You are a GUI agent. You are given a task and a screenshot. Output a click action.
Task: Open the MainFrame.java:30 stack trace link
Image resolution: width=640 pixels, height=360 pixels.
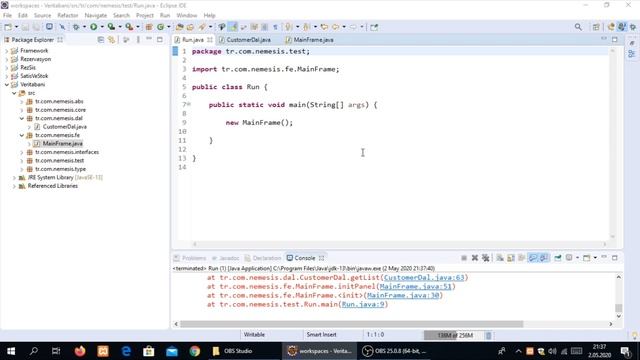click(403, 296)
